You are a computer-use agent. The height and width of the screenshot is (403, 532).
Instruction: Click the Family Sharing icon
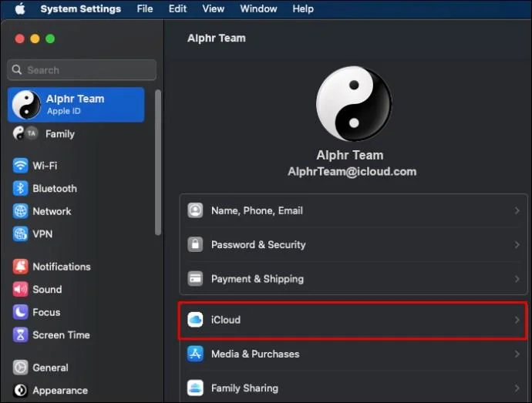195,388
